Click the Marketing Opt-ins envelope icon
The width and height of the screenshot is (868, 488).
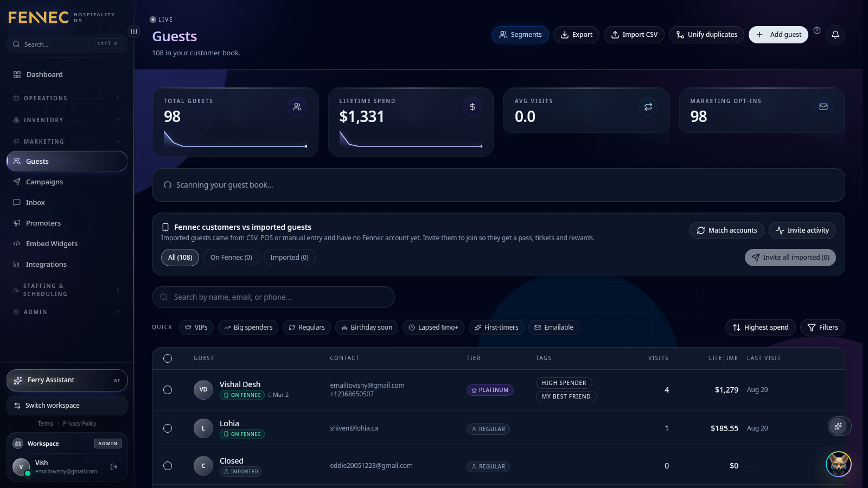[x=824, y=107]
